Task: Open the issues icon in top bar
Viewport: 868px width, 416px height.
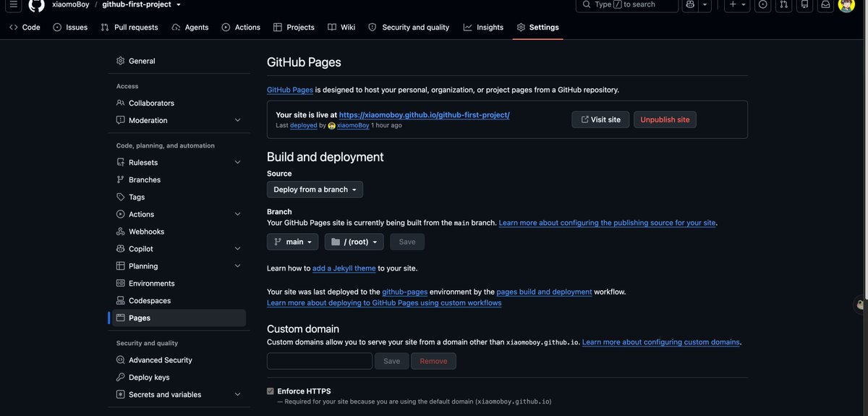Action: point(762,4)
